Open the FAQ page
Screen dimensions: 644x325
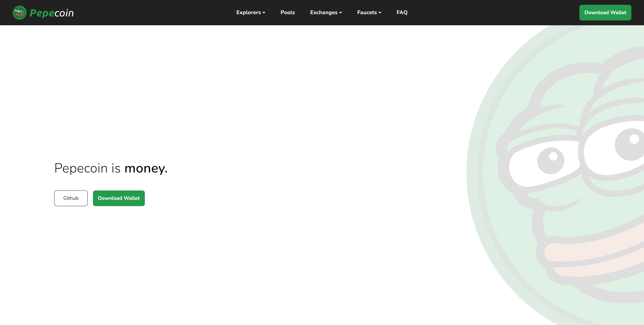tap(402, 12)
